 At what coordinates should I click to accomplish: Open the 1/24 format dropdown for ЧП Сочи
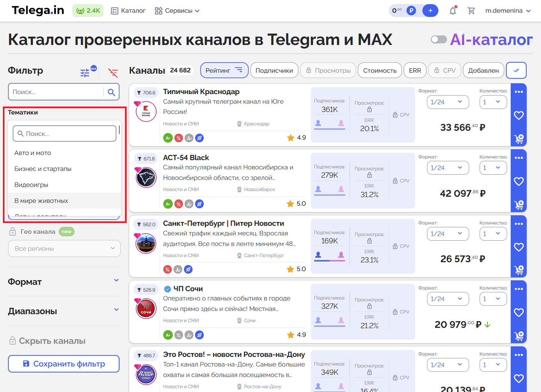coord(448,299)
